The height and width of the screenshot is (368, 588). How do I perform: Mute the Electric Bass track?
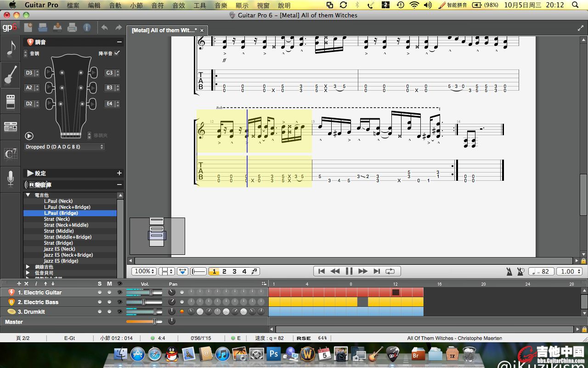point(109,302)
